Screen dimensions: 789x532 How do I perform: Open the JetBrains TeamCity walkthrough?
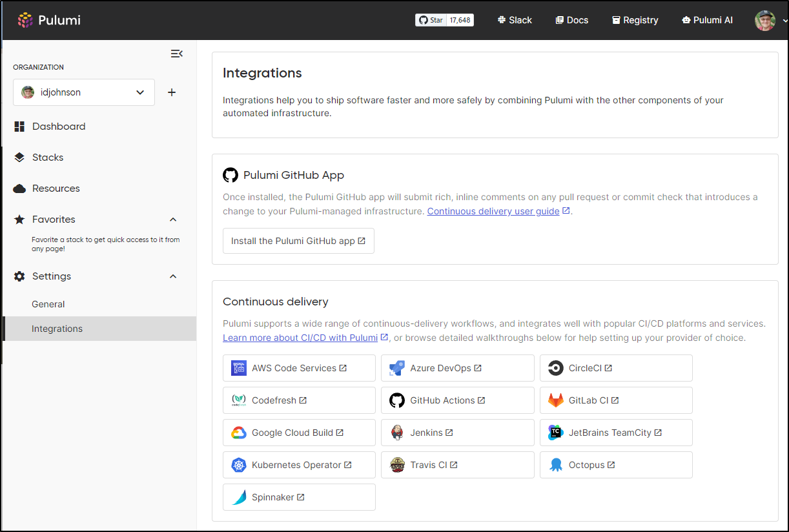[x=616, y=433]
